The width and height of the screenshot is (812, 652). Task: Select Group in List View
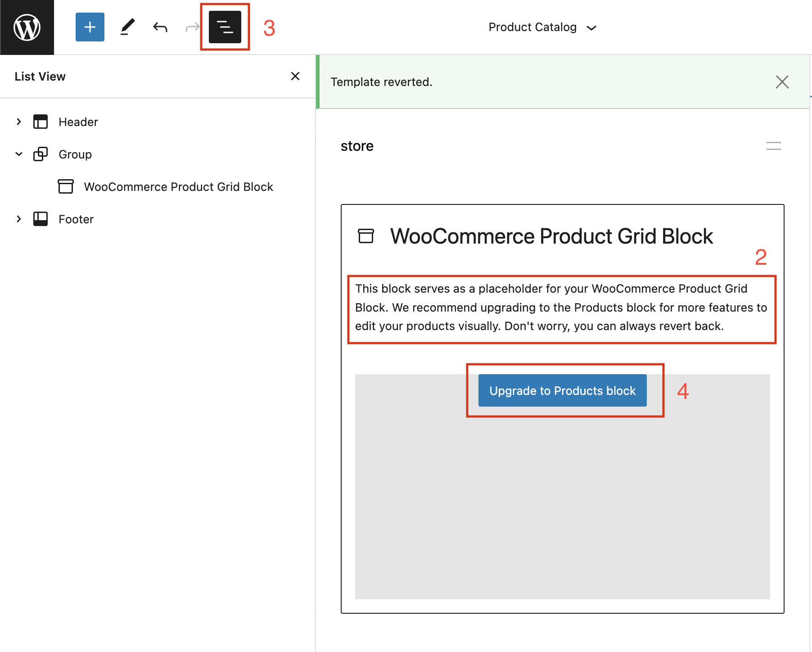tap(75, 154)
